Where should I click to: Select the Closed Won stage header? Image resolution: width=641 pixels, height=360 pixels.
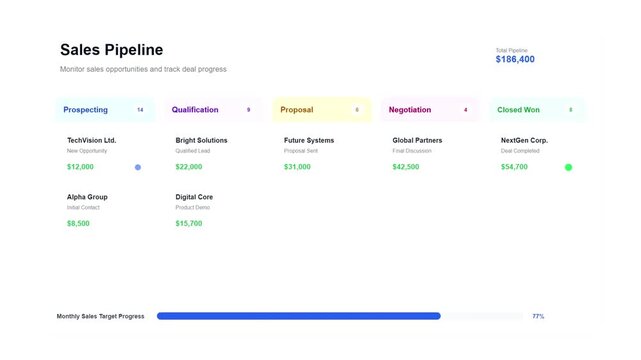pyautogui.click(x=538, y=110)
